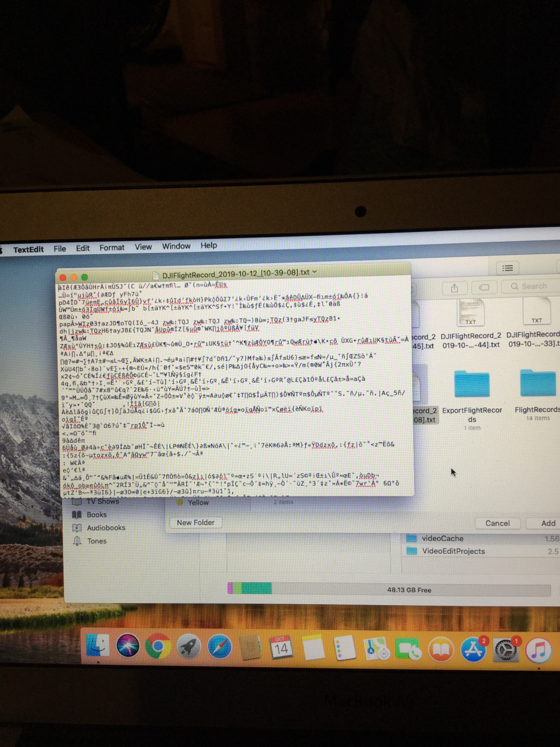Click the storage usage bar

[x=389, y=589]
